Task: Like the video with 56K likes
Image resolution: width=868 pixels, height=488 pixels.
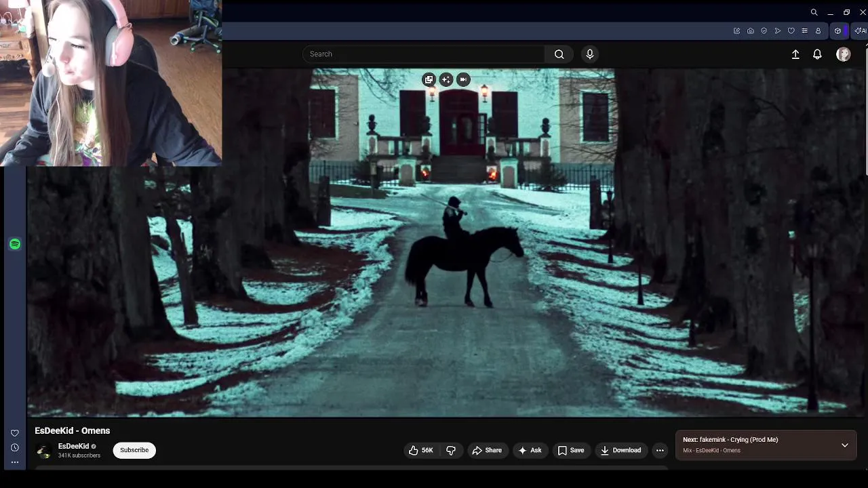Action: click(421, 450)
